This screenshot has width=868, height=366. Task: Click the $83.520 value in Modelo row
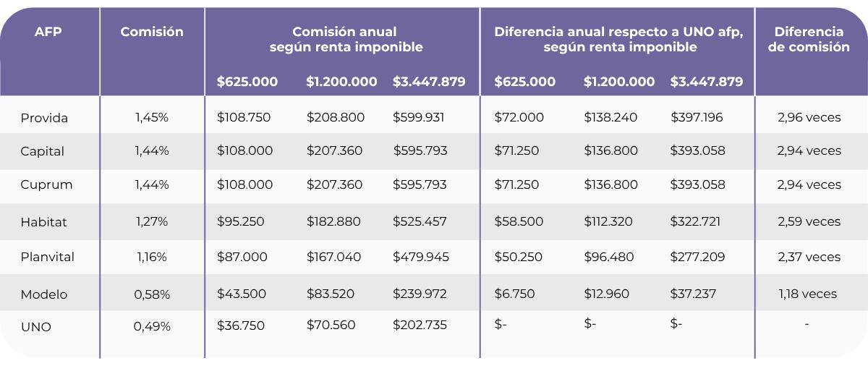(x=331, y=294)
